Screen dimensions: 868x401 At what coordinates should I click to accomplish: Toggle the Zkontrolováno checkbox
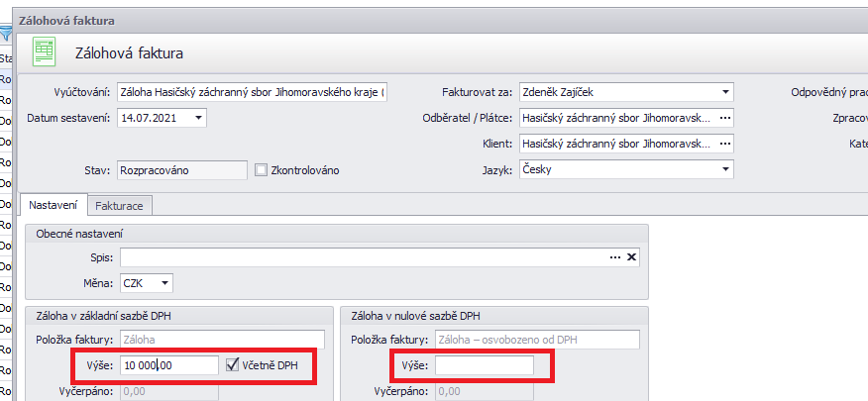(x=262, y=169)
